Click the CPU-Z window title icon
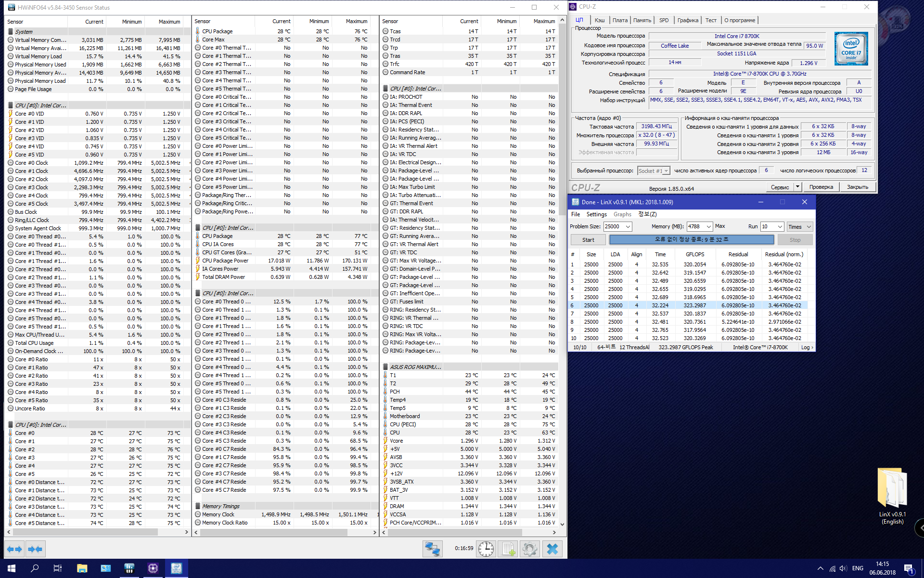This screenshot has height=578, width=924. coord(573,7)
